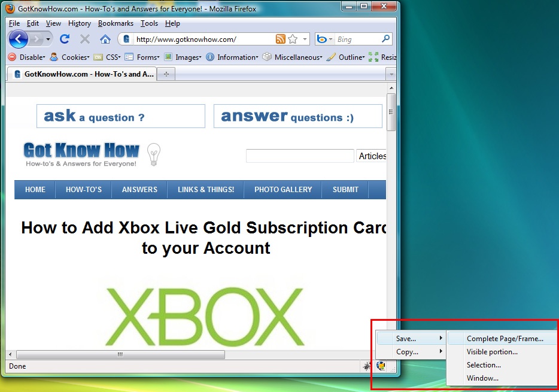Open the History menu
Image resolution: width=559 pixels, height=392 pixels.
click(x=80, y=23)
